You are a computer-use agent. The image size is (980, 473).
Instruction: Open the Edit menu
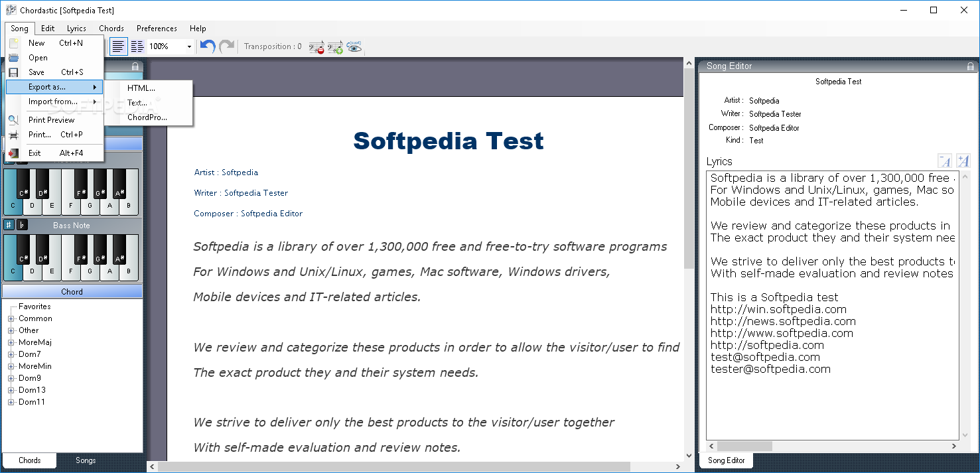(48, 29)
